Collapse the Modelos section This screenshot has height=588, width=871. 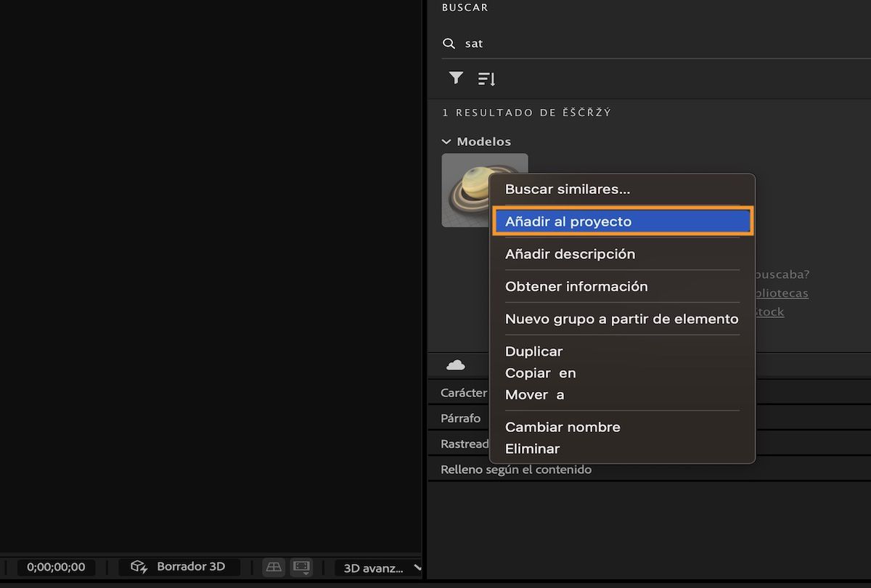tap(446, 141)
